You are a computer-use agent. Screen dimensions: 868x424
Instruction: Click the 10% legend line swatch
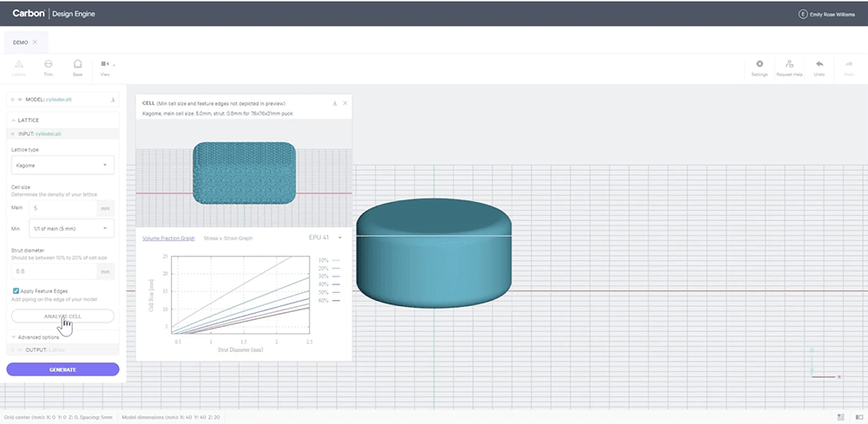click(336, 260)
